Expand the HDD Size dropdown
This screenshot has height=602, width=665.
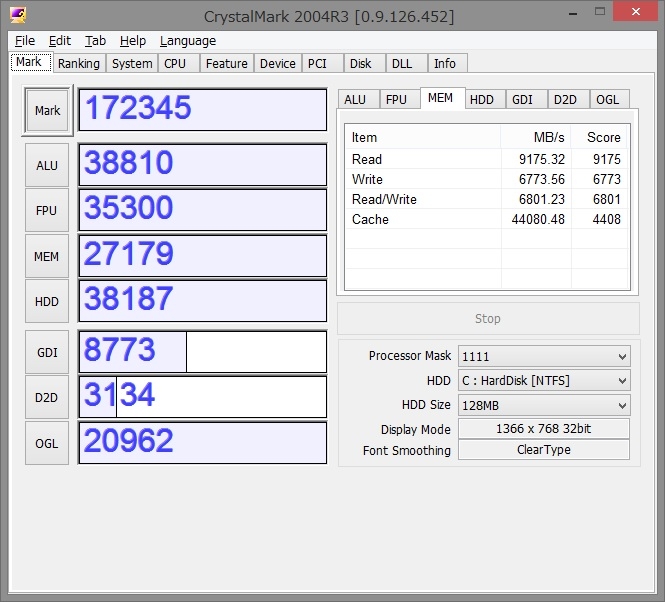tap(543, 405)
